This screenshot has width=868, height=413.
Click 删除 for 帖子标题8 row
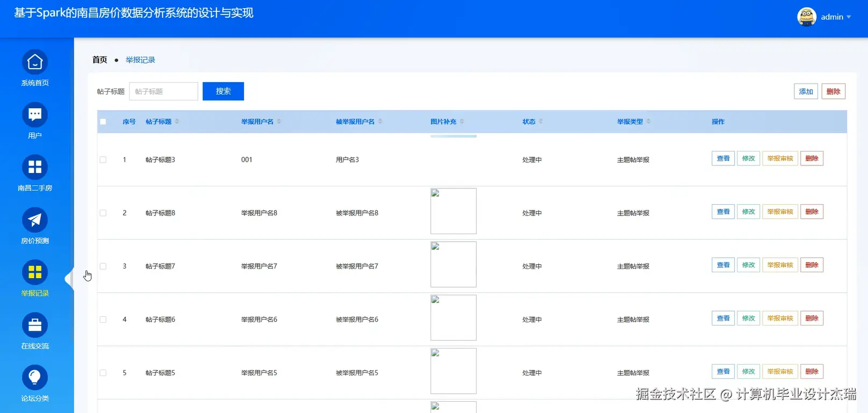[812, 212]
